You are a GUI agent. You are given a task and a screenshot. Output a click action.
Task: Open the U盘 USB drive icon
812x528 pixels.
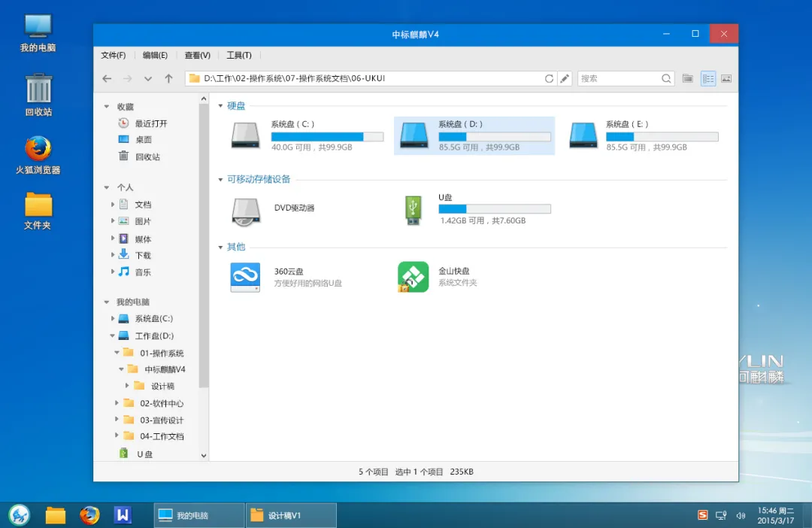tap(413, 210)
